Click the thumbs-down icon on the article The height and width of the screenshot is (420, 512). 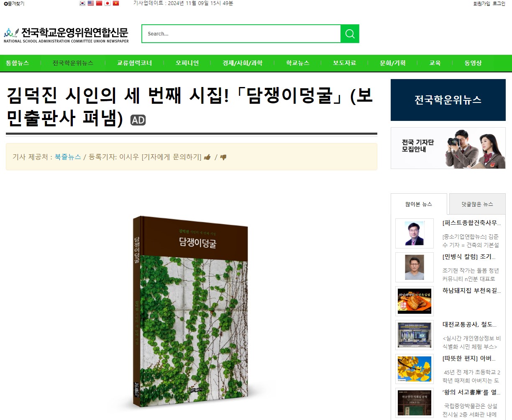pos(223,157)
